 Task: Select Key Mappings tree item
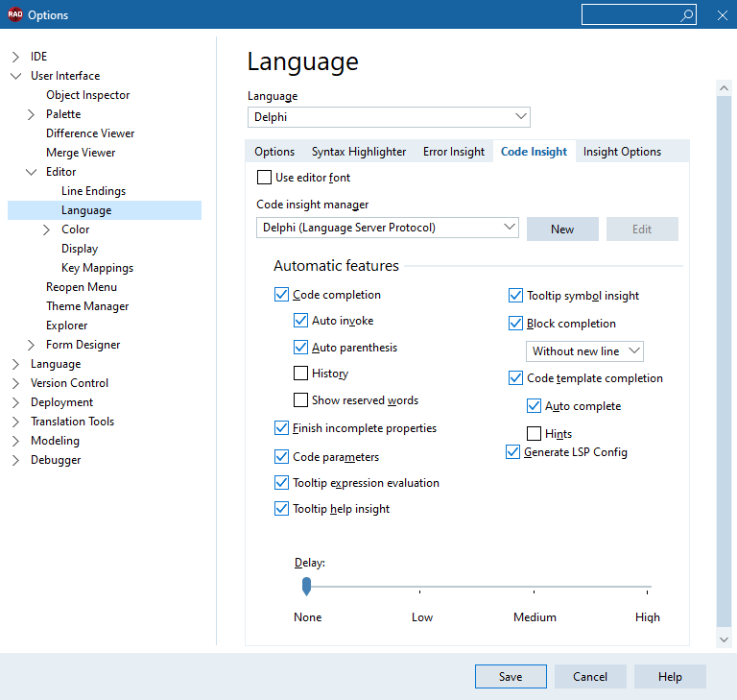pos(97,268)
